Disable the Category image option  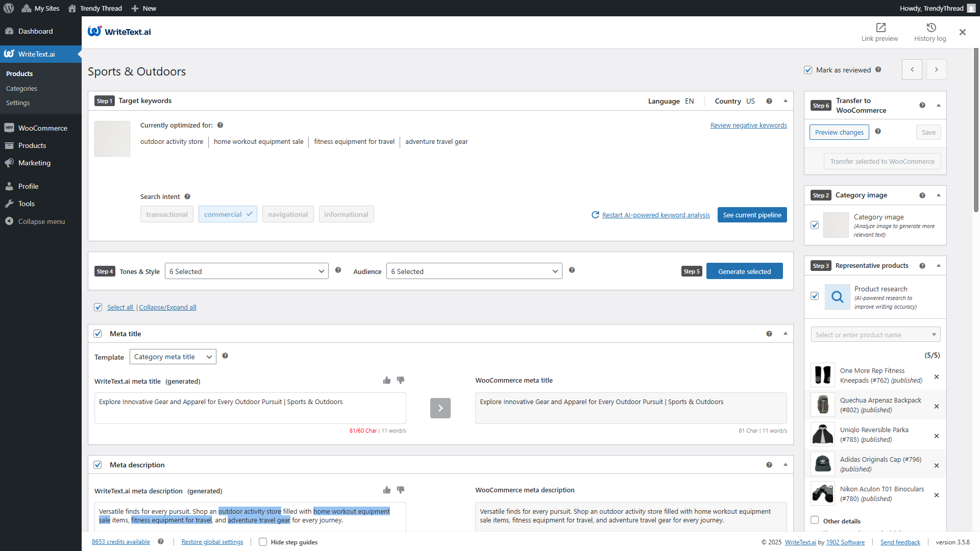pyautogui.click(x=815, y=225)
